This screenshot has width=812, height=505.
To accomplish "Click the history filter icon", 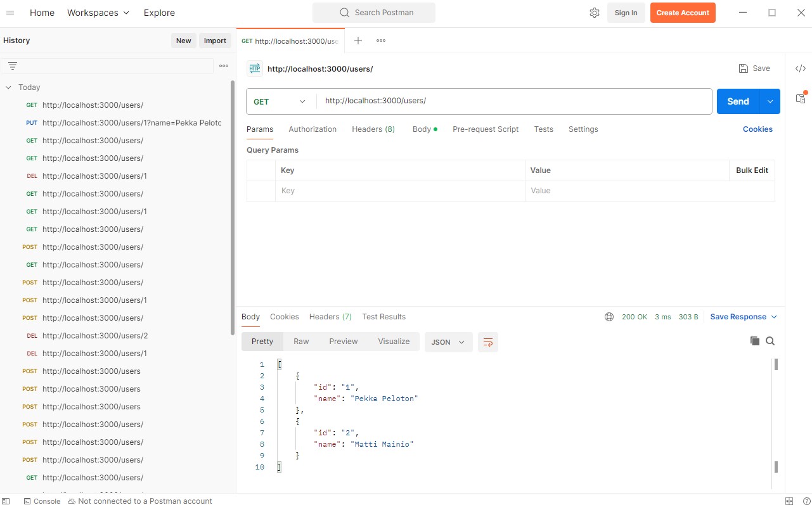I will 13,66.
